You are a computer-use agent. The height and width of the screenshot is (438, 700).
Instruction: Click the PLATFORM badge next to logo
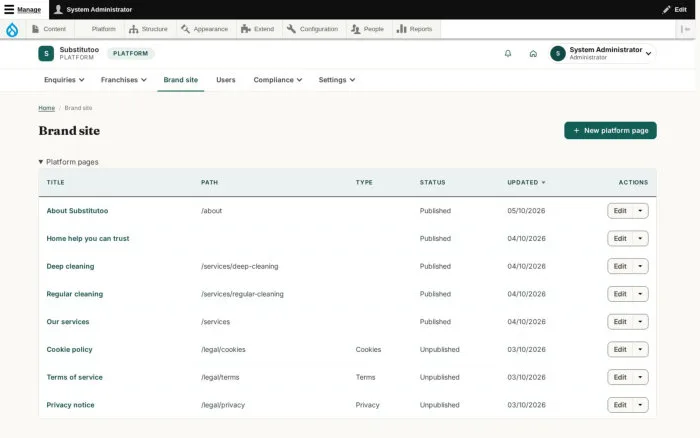[130, 54]
